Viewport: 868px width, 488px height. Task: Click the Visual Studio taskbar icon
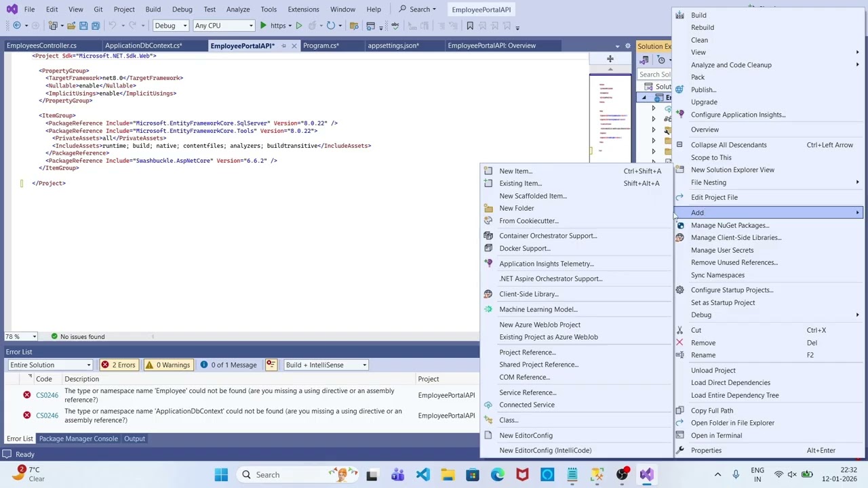[646, 474]
